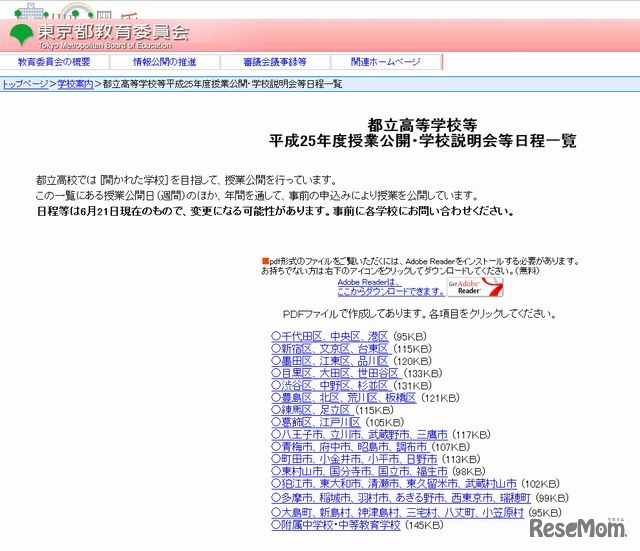Open PDF for 東村山市、国分寺市、国立市、福生市

click(359, 471)
